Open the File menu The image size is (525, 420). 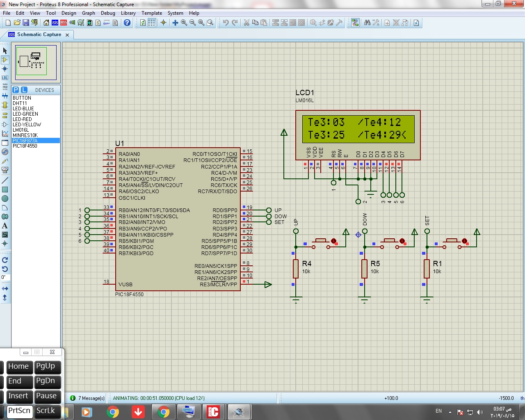[7, 13]
